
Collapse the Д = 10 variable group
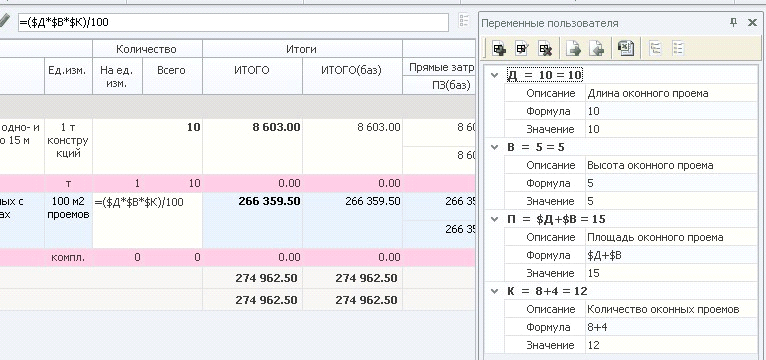(x=495, y=75)
